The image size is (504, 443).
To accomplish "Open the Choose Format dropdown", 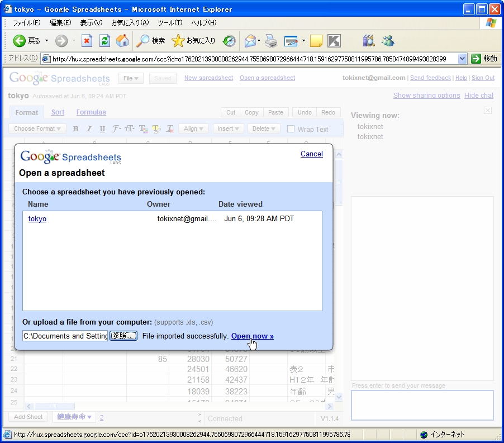I will (x=37, y=129).
